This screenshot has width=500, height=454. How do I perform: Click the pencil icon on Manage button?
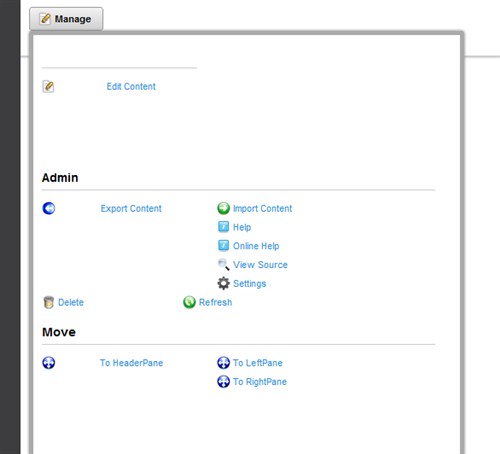tap(45, 19)
